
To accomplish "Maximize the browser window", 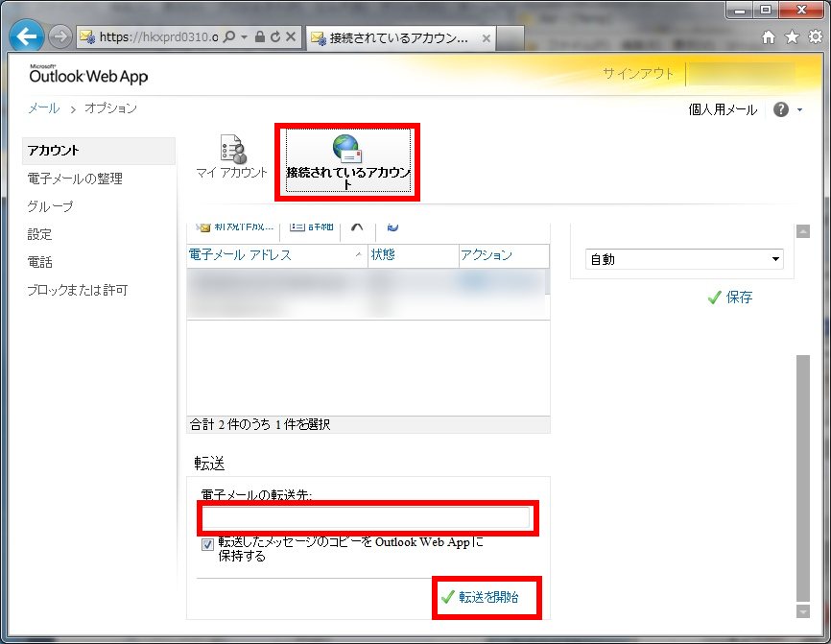I will 766,11.
